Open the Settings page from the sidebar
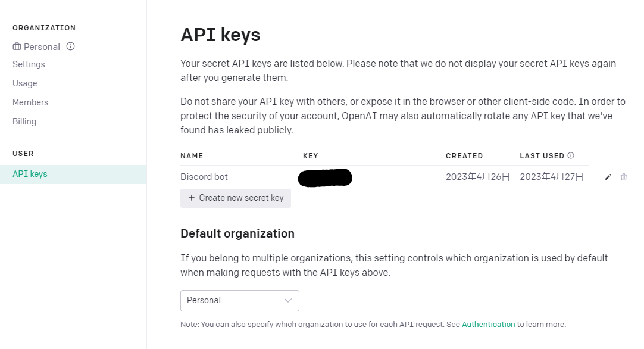Screen dimensions: 644x349 tap(29, 64)
